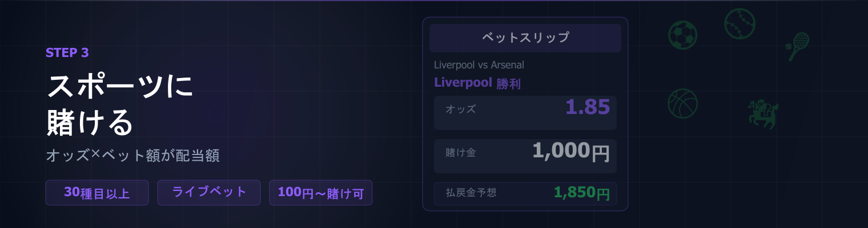The height and width of the screenshot is (228, 868).
Task: Select the tennis racket icon
Action: point(797,46)
